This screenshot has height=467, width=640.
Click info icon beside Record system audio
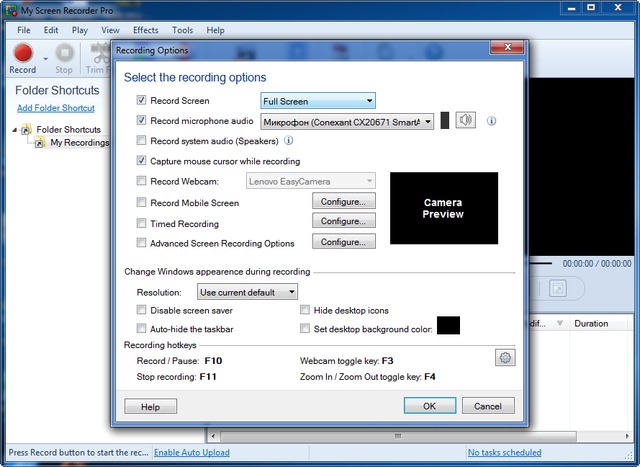[x=289, y=141]
